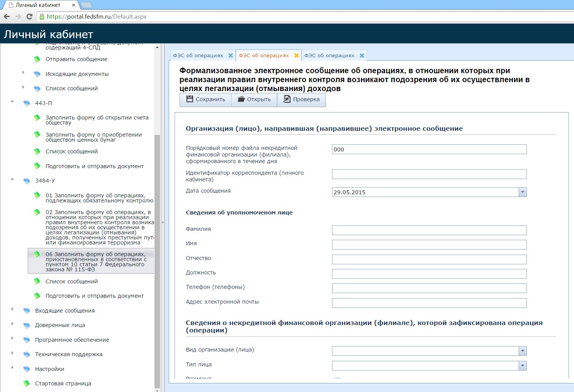Click the Проверка check icon
Image resolution: width=574 pixels, height=392 pixels.
pos(287,99)
